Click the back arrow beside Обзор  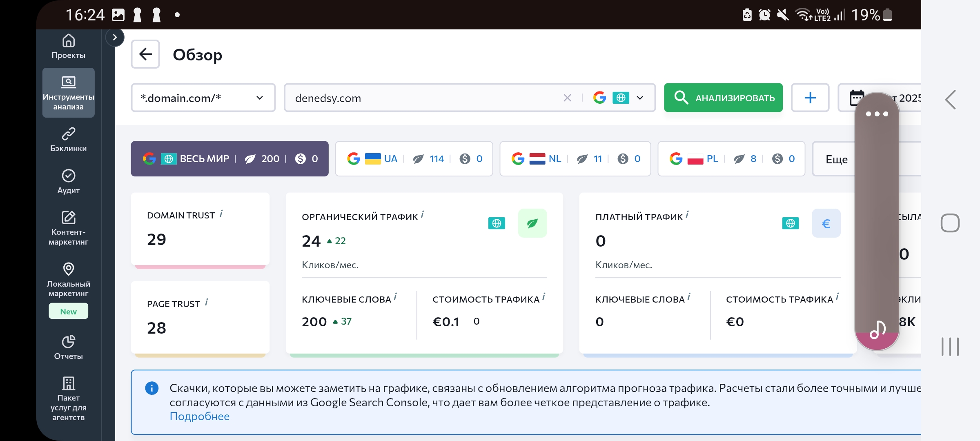point(145,54)
